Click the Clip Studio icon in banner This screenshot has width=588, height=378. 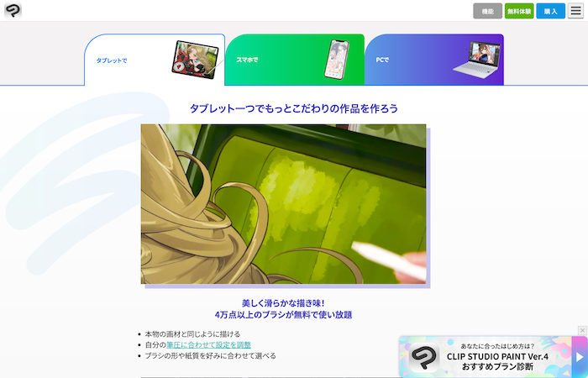point(424,357)
